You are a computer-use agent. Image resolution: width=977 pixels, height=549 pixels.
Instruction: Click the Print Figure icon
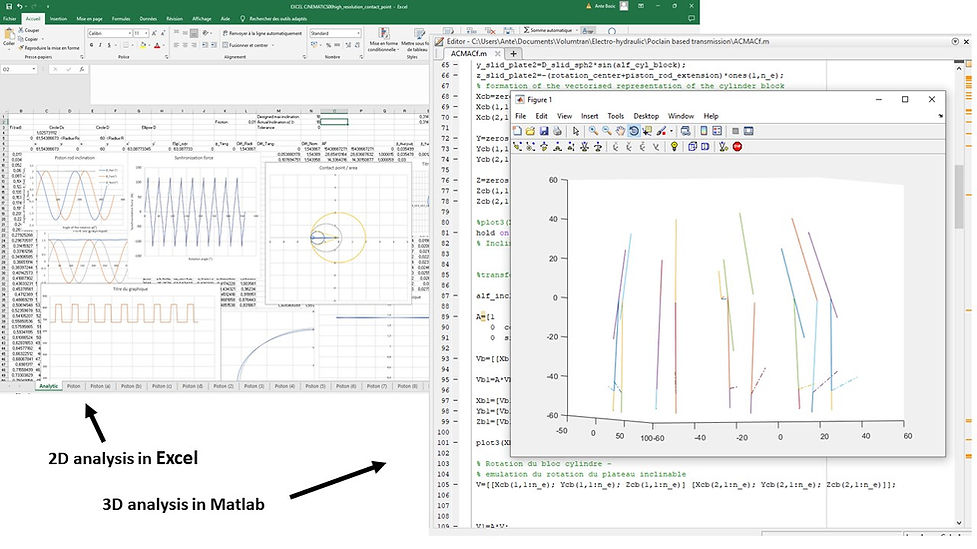(559, 131)
